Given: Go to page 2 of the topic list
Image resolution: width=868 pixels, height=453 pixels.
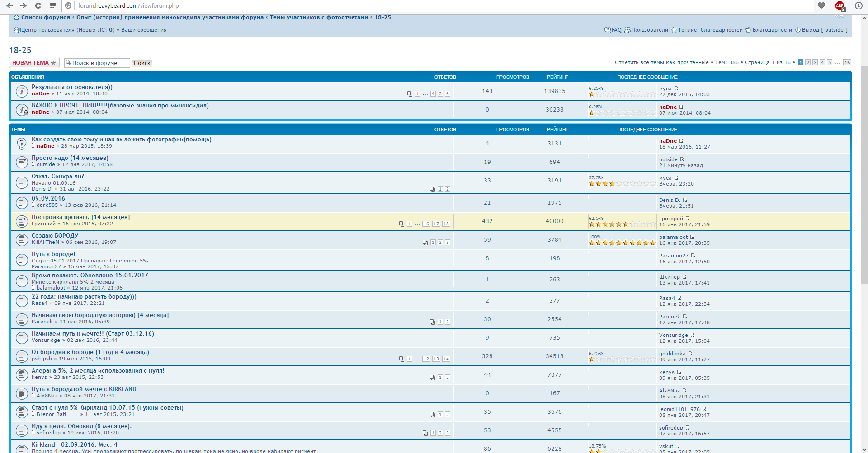Looking at the screenshot, I should click(808, 63).
